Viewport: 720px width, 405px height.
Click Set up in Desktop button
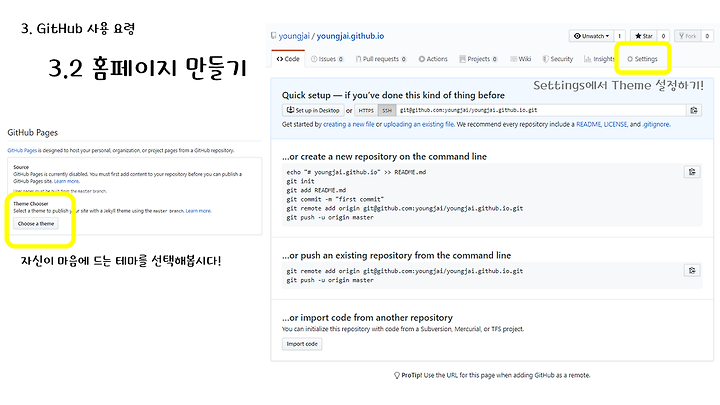(313, 110)
